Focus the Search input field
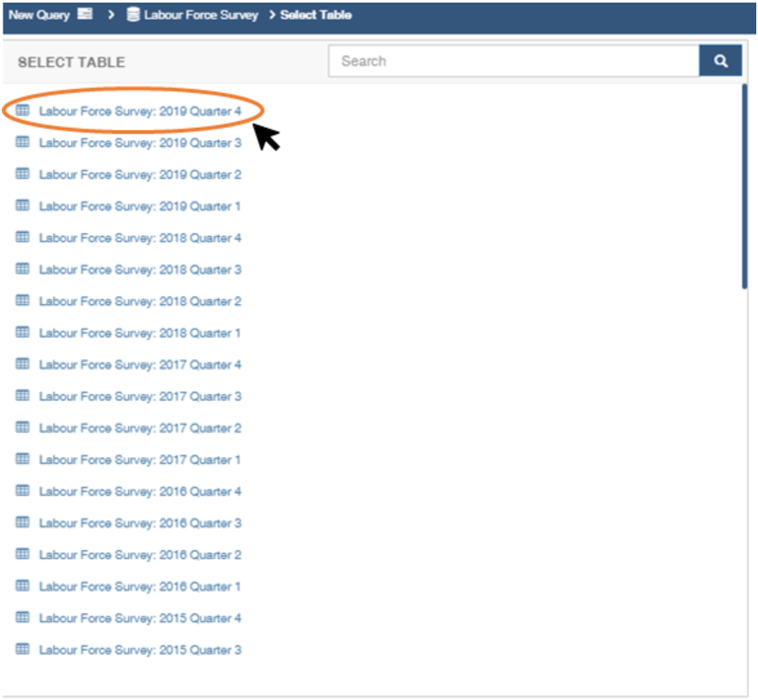This screenshot has height=700, width=758. 514,60
